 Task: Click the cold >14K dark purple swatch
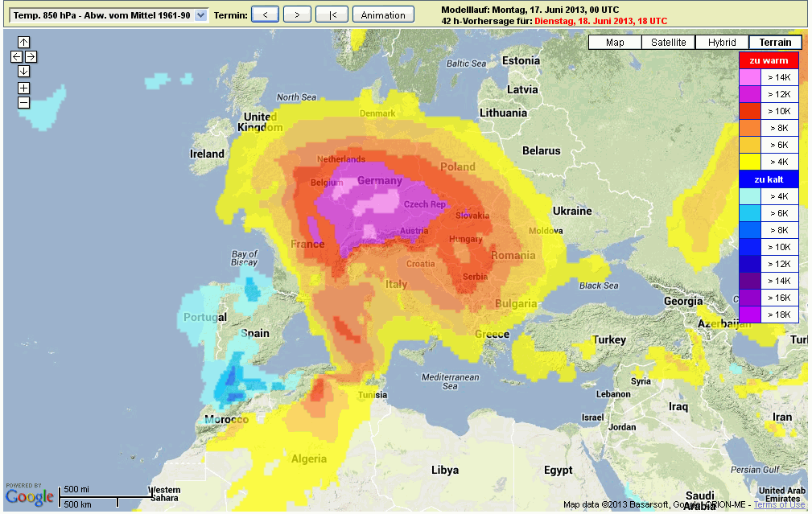click(750, 281)
